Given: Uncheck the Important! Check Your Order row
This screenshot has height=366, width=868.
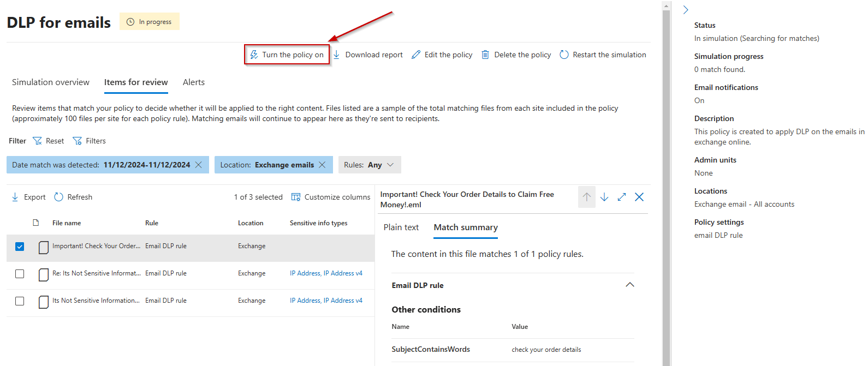Looking at the screenshot, I should click(x=20, y=247).
